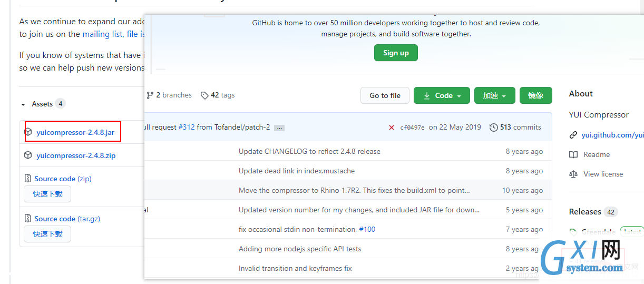Download yuicompressor-2.4.8.jar

(x=75, y=132)
